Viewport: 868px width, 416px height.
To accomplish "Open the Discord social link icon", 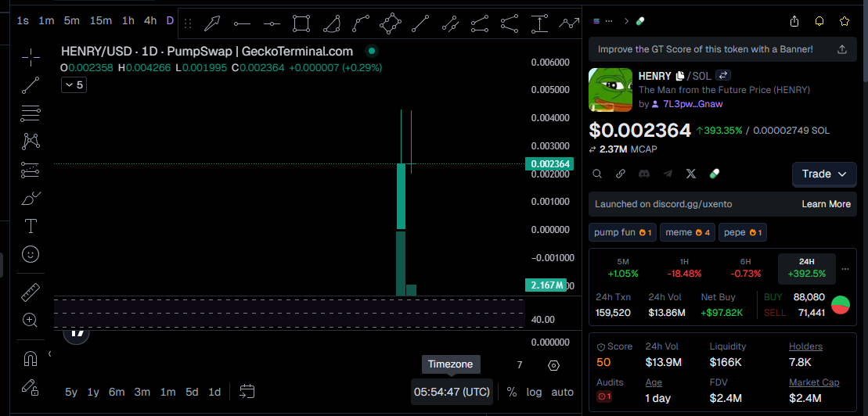I will point(644,174).
